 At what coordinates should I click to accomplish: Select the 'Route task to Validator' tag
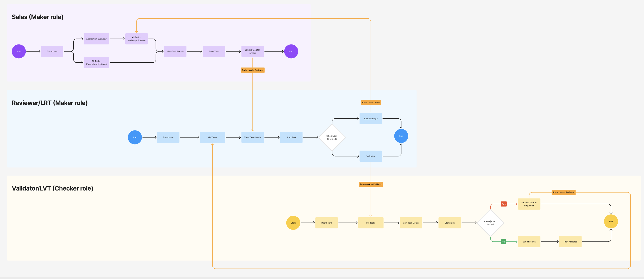click(371, 184)
